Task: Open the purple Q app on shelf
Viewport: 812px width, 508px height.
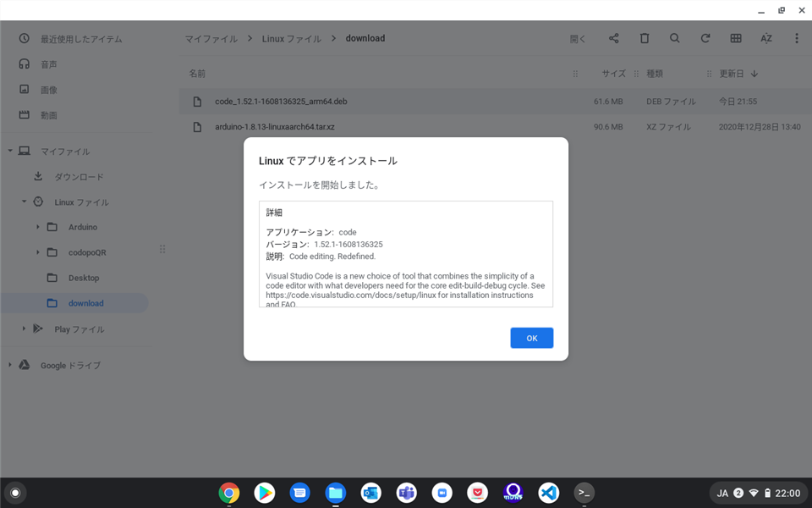Action: [x=513, y=493]
